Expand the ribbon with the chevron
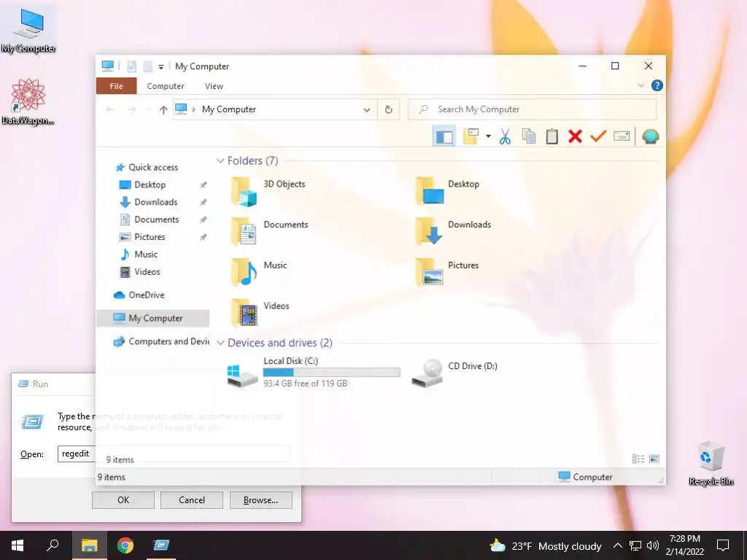This screenshot has width=747, height=560. (x=640, y=86)
